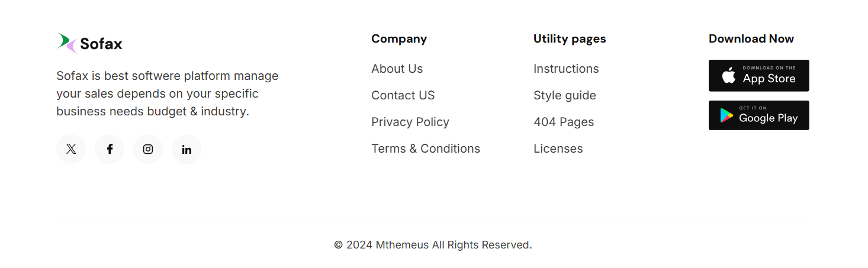Viewport: 868px width, 268px height.
Task: Go to the About Us page
Action: click(397, 69)
